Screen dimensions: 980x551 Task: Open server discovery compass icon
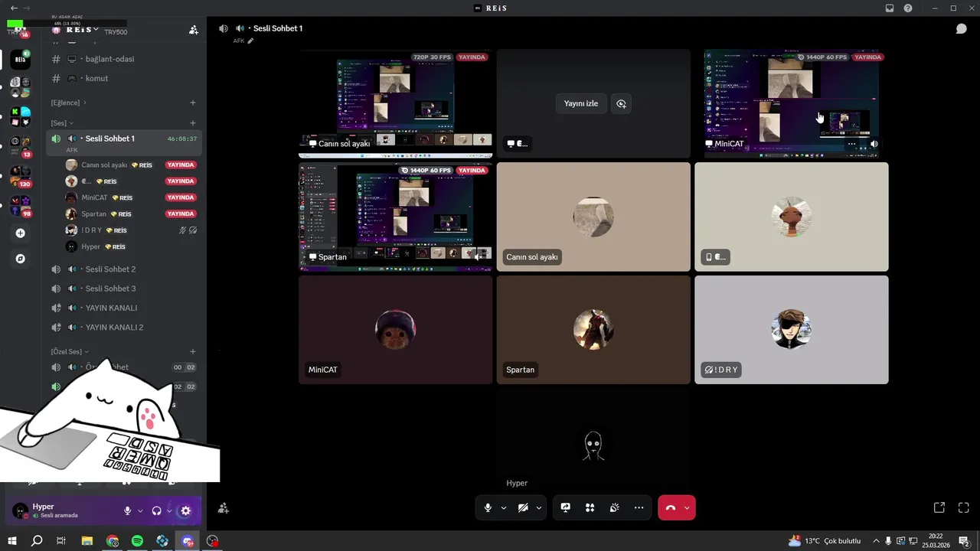[x=21, y=259]
